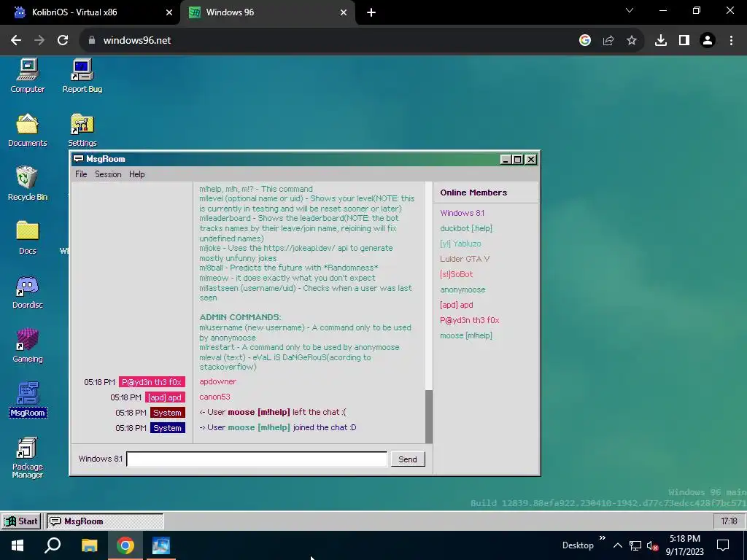Click the 'apdowner' chat message
The width and height of the screenshot is (747, 560).
(217, 381)
